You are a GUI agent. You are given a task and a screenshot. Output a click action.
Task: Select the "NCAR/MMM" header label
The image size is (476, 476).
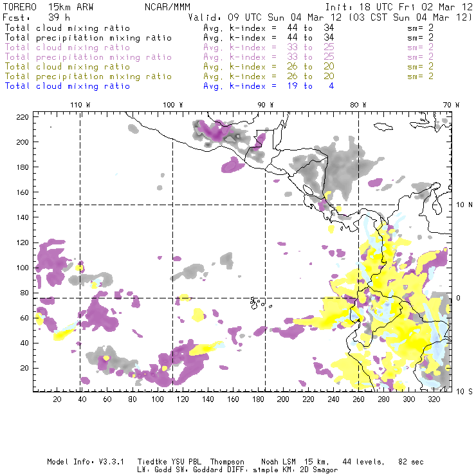coord(167,7)
